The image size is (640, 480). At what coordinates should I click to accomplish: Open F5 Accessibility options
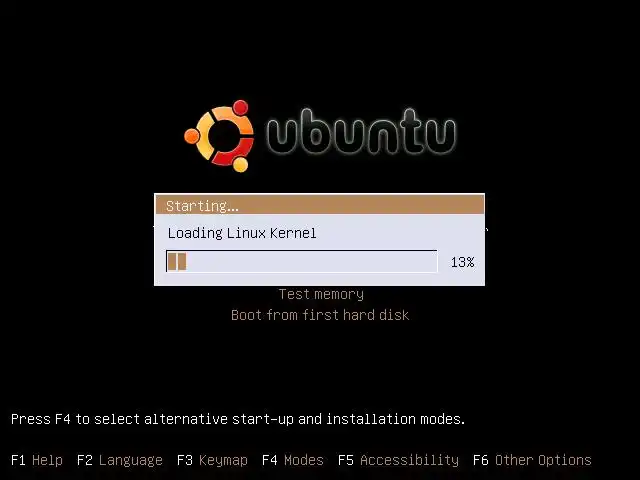coord(398,460)
